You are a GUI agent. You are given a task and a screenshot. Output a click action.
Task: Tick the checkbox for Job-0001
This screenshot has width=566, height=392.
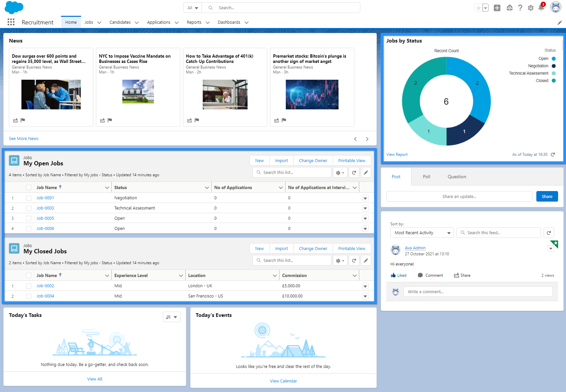(x=29, y=198)
